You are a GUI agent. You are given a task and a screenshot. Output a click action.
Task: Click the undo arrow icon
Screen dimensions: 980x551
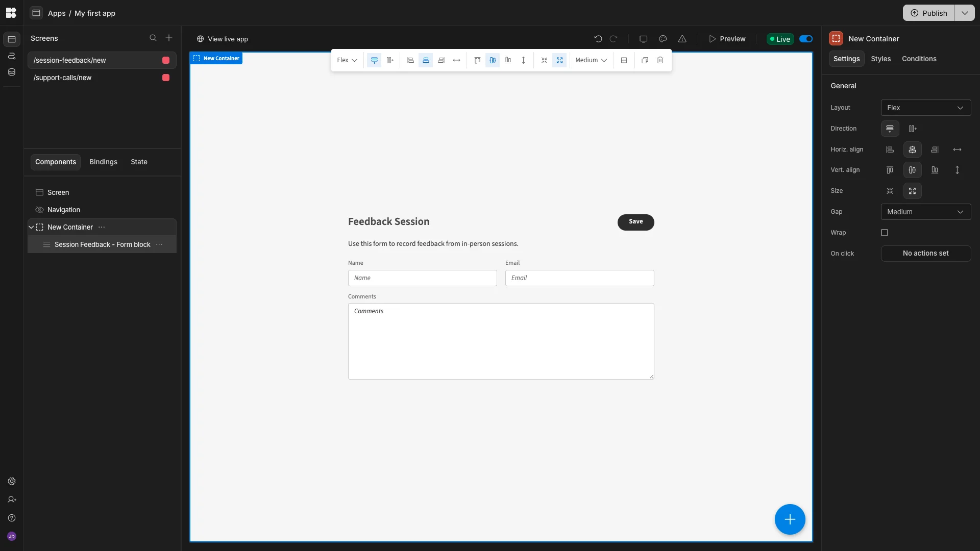598,39
